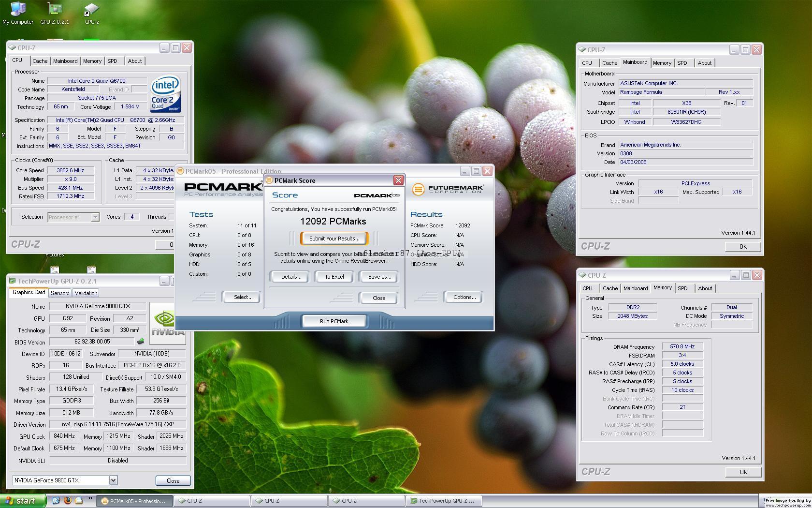The height and width of the screenshot is (508, 812).
Task: Open the NVIDIA GeForce 9800 GTX dropdown
Action: [65, 480]
